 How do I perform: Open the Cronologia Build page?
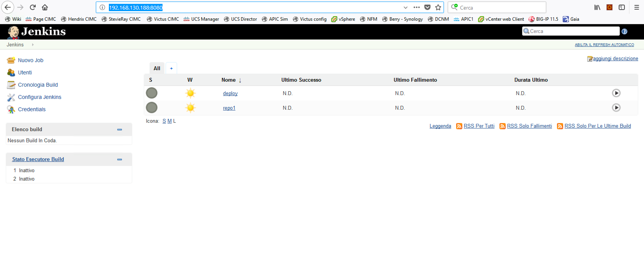(x=38, y=85)
